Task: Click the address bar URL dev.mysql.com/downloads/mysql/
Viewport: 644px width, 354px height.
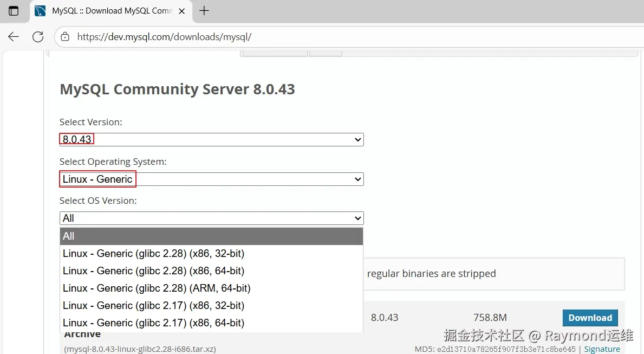Action: (x=164, y=37)
